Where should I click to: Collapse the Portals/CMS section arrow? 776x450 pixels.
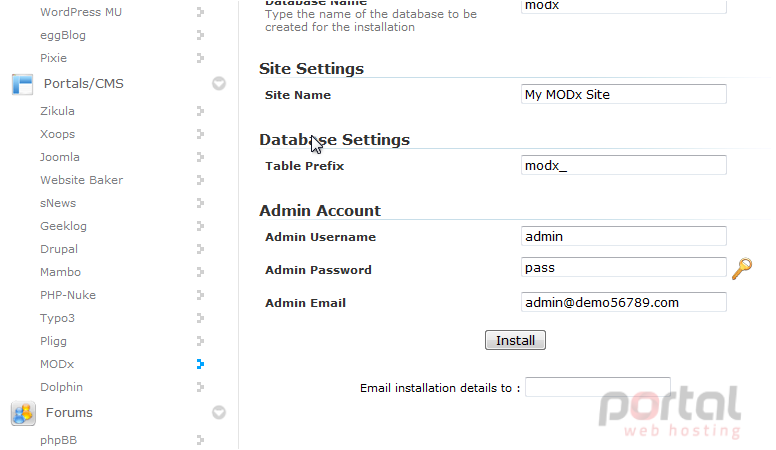point(219,83)
